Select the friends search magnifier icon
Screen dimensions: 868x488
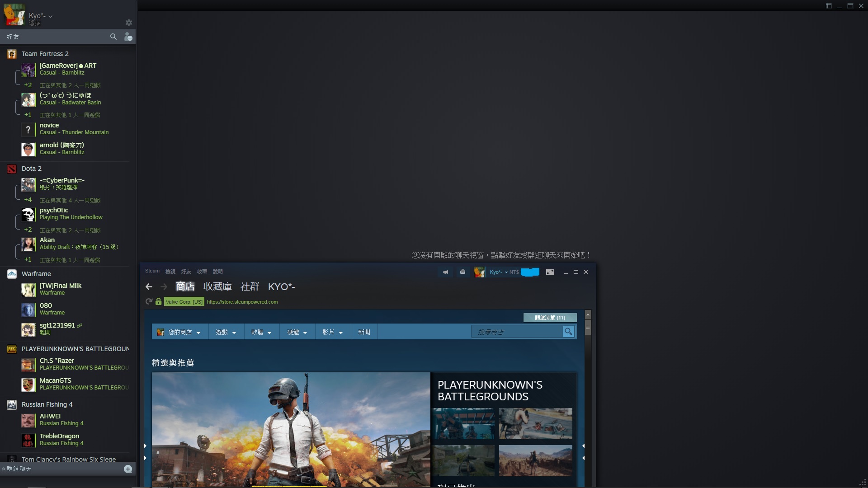[113, 37]
